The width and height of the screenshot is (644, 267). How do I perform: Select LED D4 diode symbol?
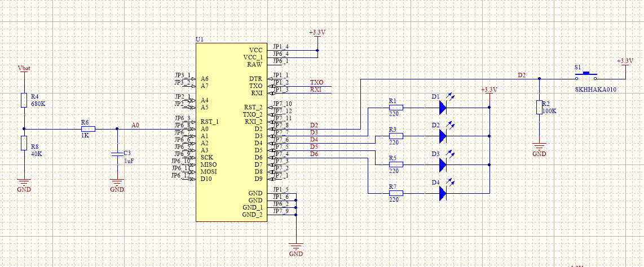click(442, 193)
